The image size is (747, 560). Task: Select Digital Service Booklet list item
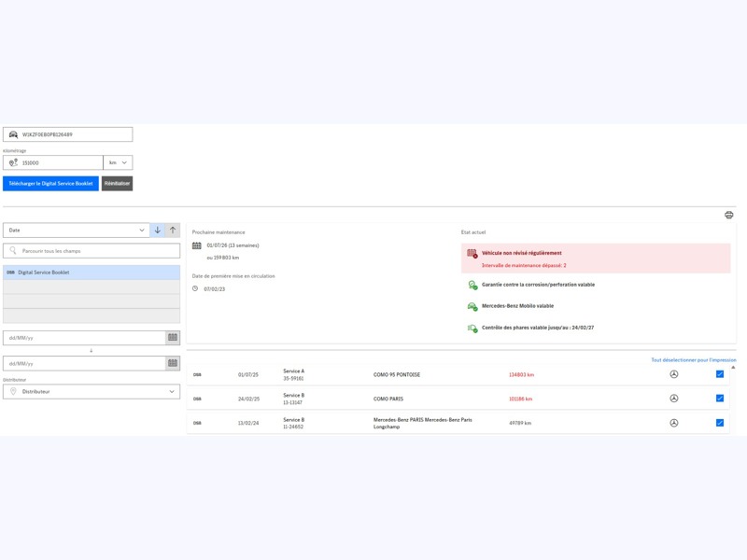point(92,273)
